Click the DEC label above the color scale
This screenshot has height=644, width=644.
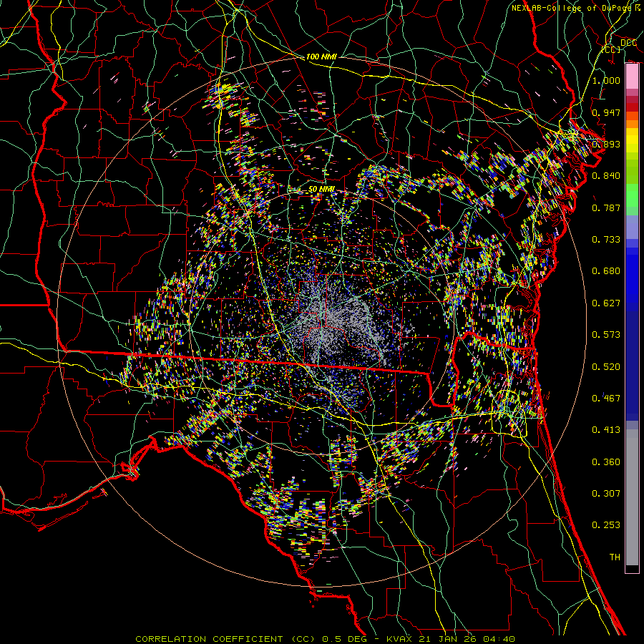(x=628, y=43)
